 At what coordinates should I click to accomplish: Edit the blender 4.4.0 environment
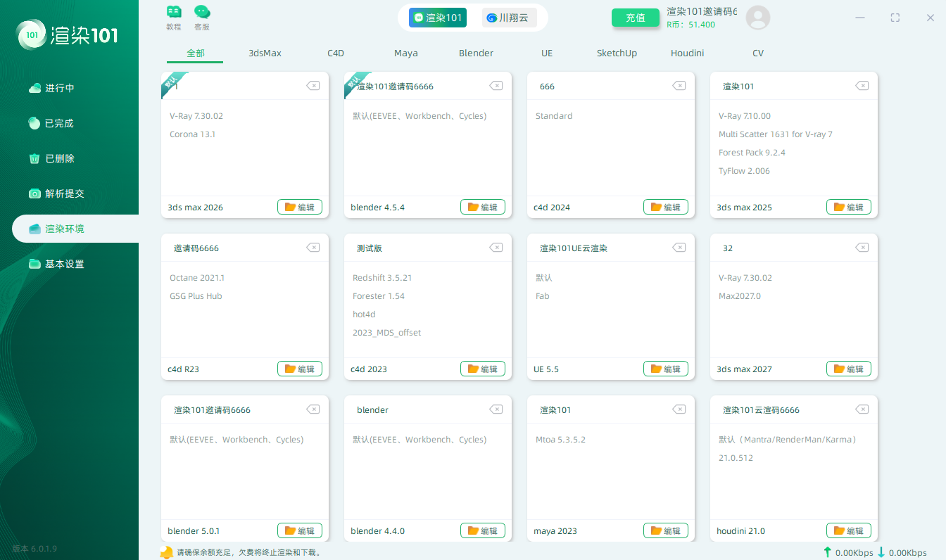tap(483, 530)
